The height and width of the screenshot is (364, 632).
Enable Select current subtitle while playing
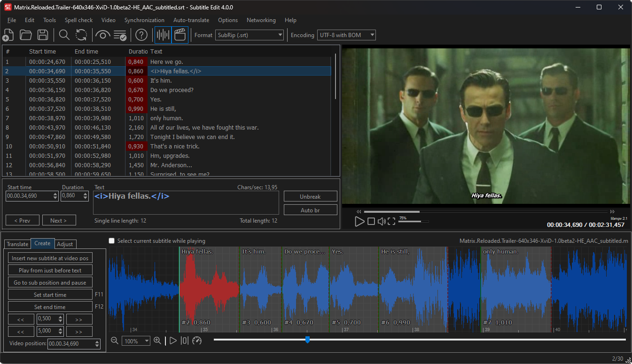tap(111, 240)
